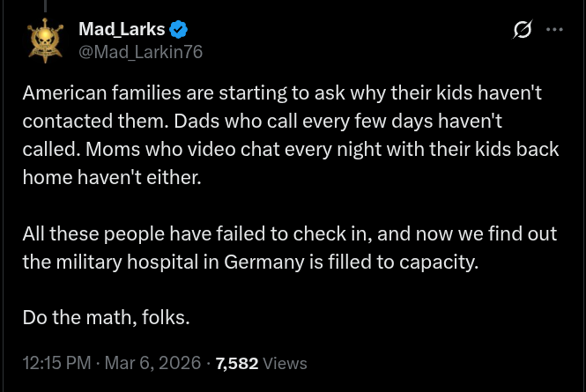Click the 12:15 PM post timestamp
Image resolution: width=586 pixels, height=392 pixels.
pos(57,363)
